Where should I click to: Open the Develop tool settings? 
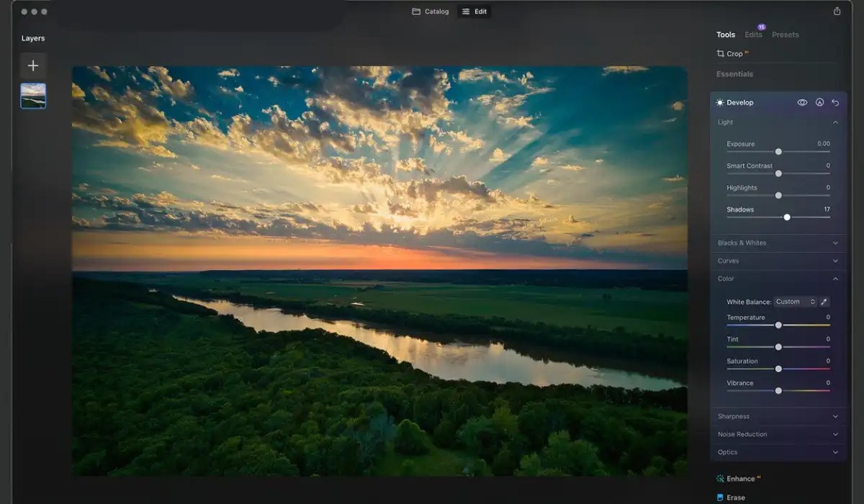tap(739, 102)
